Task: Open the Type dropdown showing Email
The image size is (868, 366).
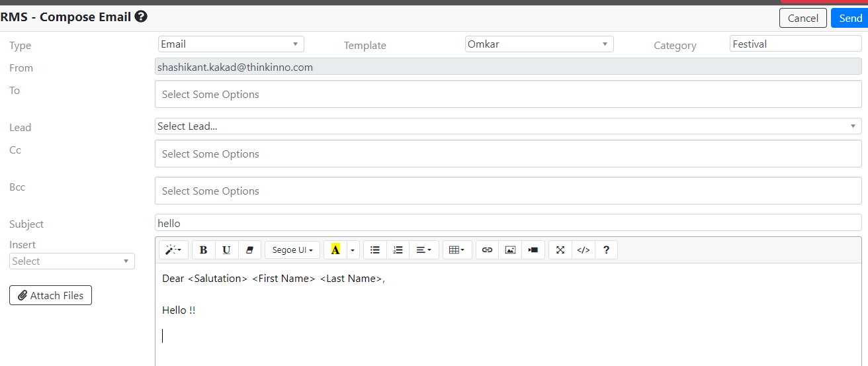Action: tap(231, 44)
